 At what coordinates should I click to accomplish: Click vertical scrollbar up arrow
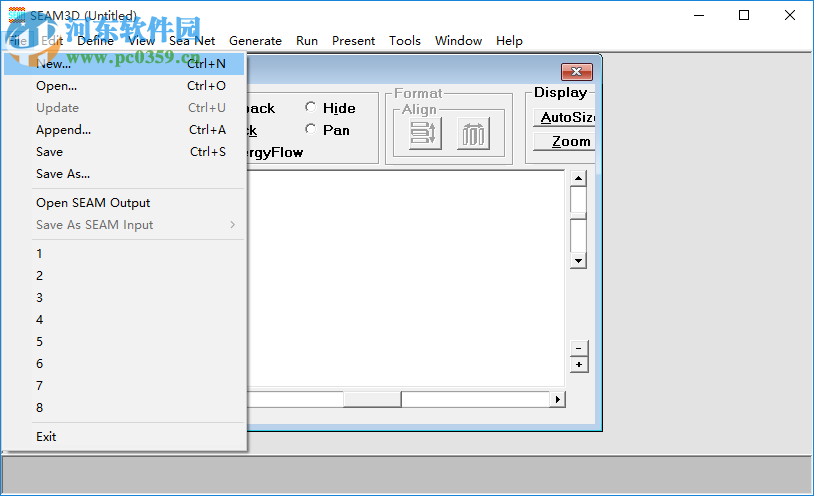[x=578, y=178]
